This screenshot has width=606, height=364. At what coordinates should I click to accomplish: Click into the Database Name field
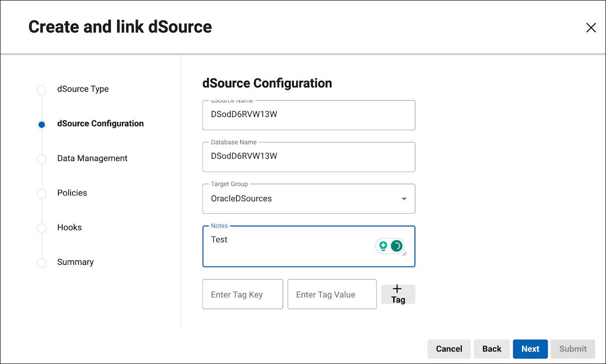(309, 156)
